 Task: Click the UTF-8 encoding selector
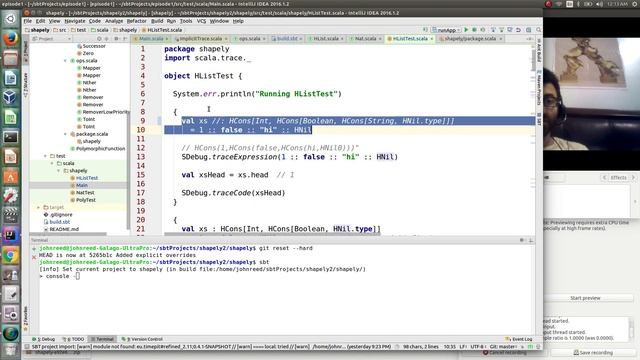pyautogui.click(x=478, y=347)
